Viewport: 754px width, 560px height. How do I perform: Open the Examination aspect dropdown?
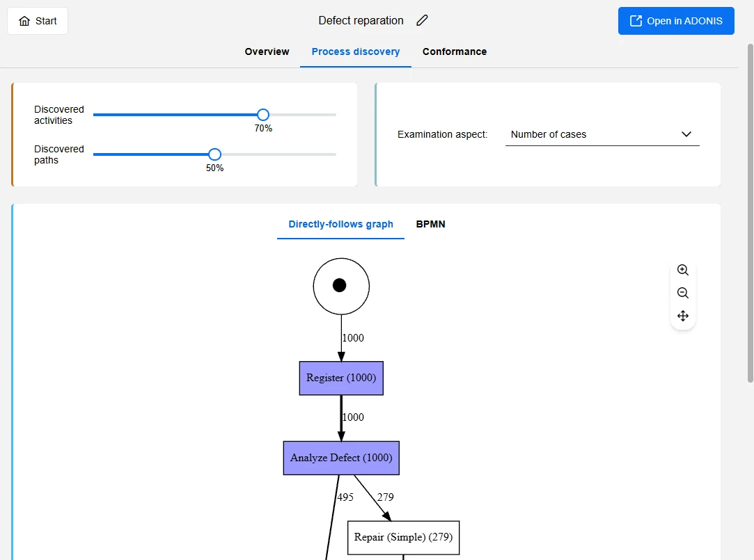[602, 134]
